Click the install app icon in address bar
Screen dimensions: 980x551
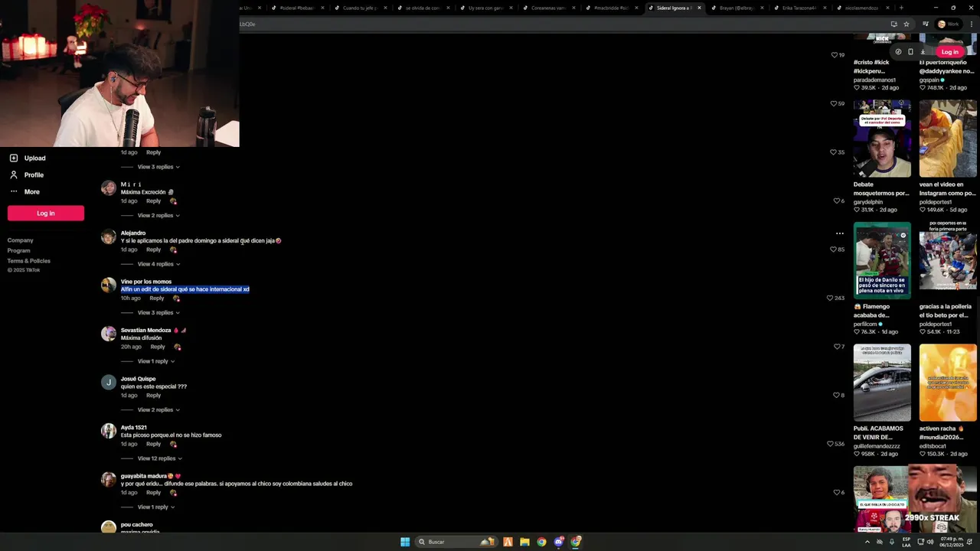point(893,24)
